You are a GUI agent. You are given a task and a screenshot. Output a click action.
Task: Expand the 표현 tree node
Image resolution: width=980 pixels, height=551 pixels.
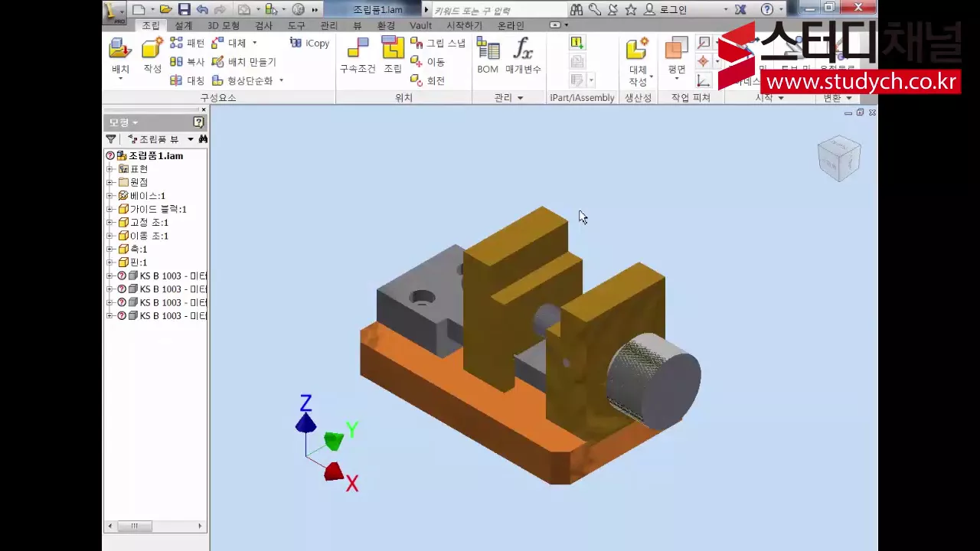[x=109, y=169]
